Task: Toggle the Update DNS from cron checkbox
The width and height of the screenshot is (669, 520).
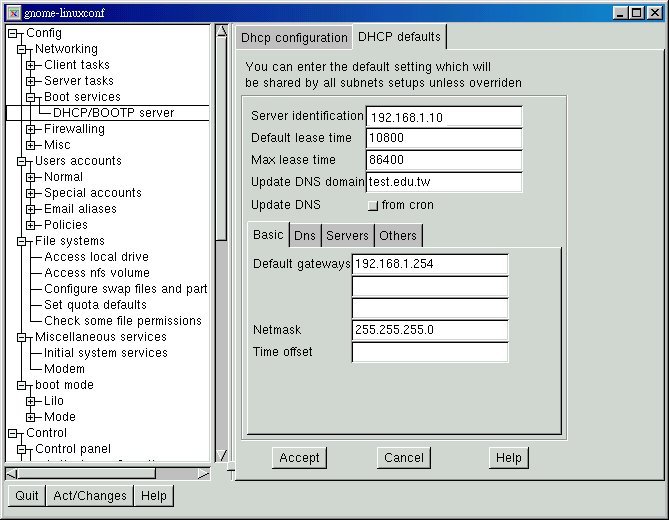Action: click(x=373, y=206)
